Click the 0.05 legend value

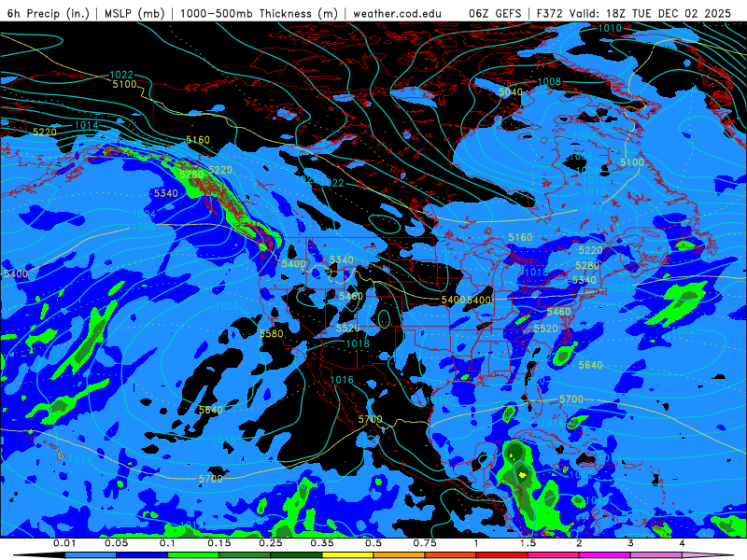(x=116, y=543)
